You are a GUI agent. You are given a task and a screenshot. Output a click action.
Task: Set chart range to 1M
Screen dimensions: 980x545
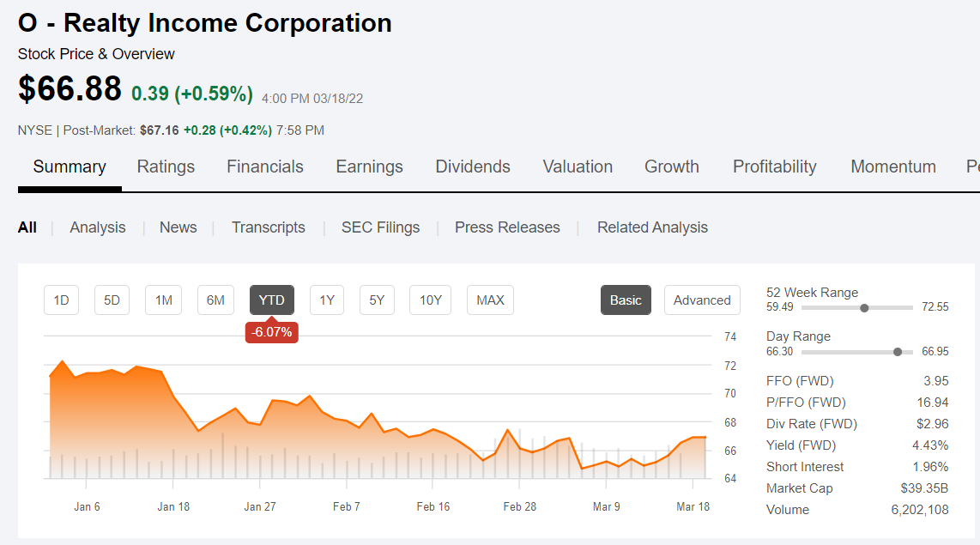[x=164, y=300]
